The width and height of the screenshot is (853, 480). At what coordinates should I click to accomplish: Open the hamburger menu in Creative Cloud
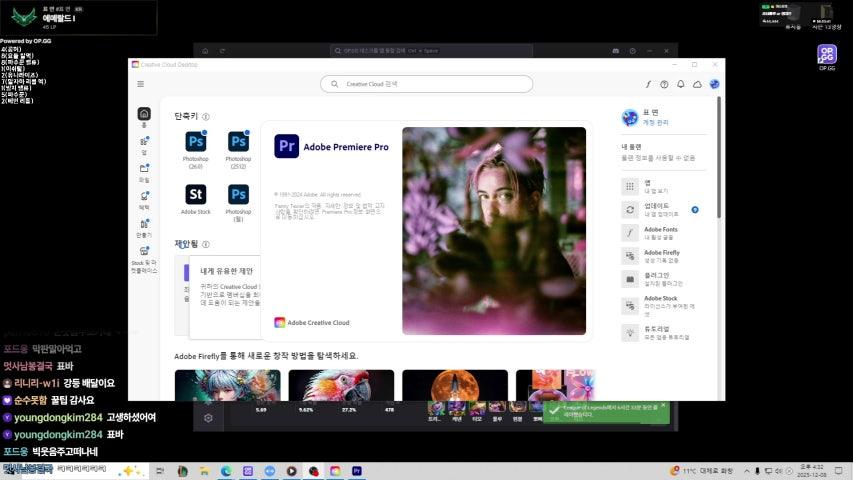click(x=140, y=84)
